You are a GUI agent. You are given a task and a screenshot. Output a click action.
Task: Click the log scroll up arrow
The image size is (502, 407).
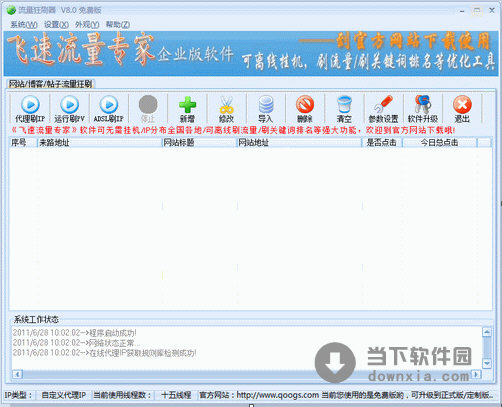coord(487,332)
